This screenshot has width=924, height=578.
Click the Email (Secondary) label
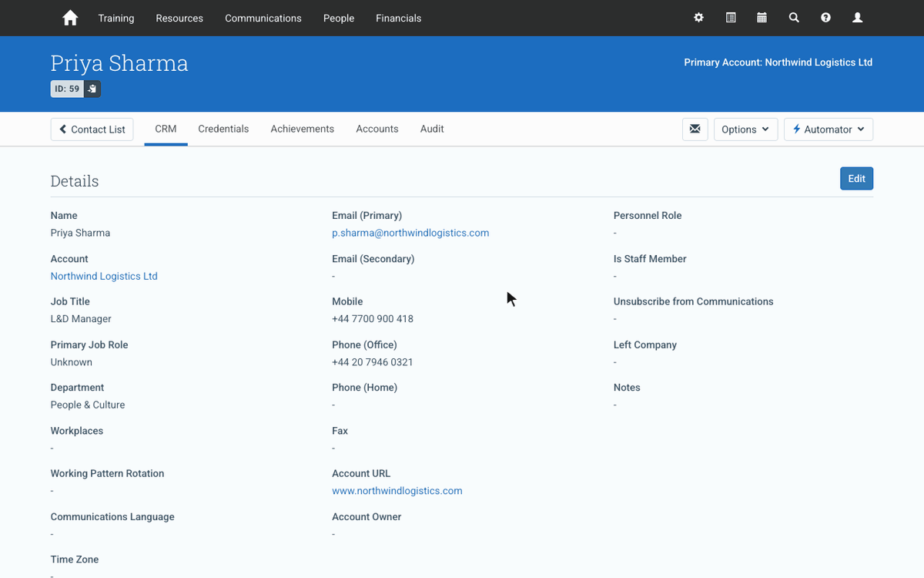(373, 259)
